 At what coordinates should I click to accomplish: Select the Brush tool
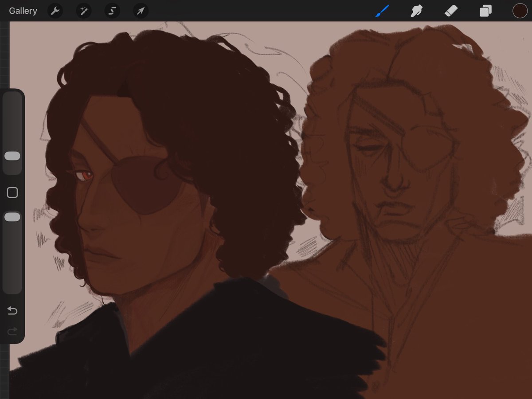tap(382, 11)
